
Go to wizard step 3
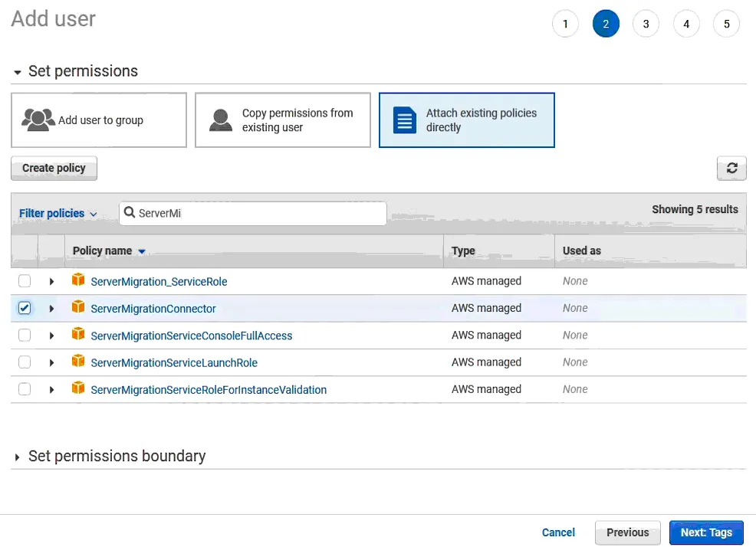click(x=646, y=24)
